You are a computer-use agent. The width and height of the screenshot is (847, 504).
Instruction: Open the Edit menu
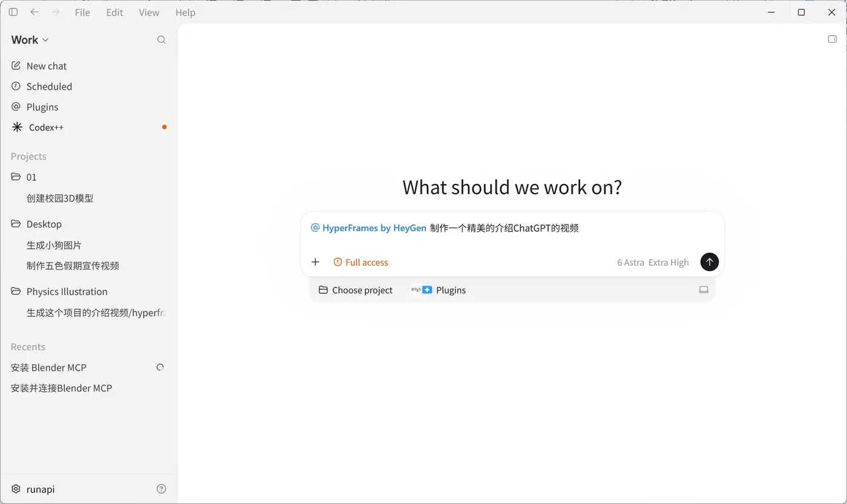tap(114, 12)
